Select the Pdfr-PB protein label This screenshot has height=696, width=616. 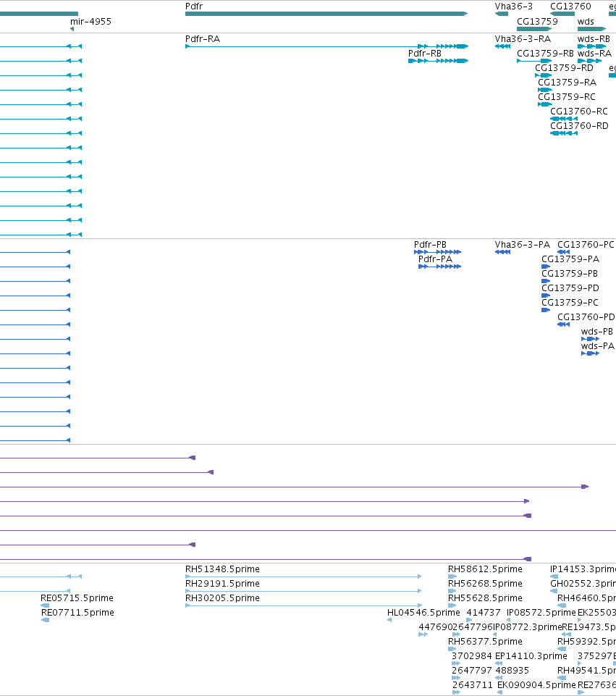pyautogui.click(x=430, y=245)
